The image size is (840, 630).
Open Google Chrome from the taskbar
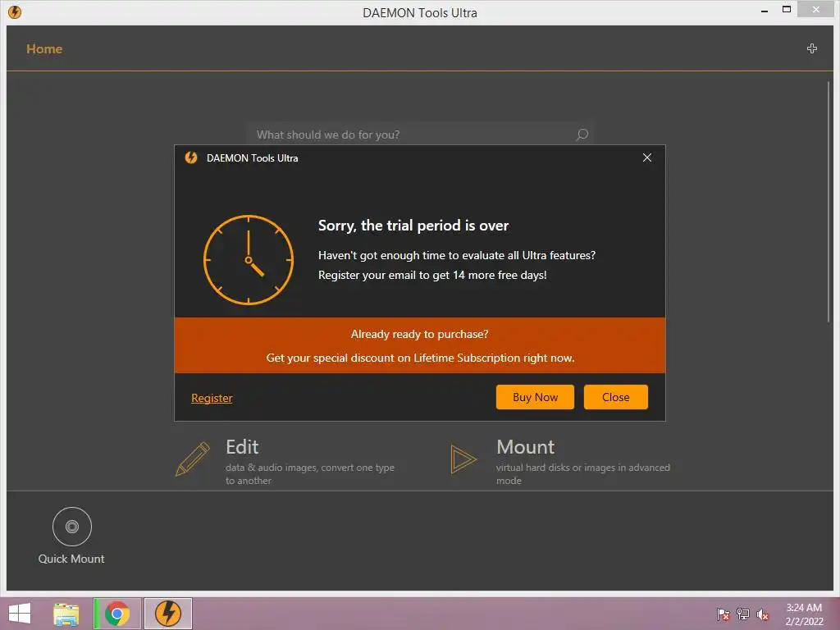pos(117,614)
